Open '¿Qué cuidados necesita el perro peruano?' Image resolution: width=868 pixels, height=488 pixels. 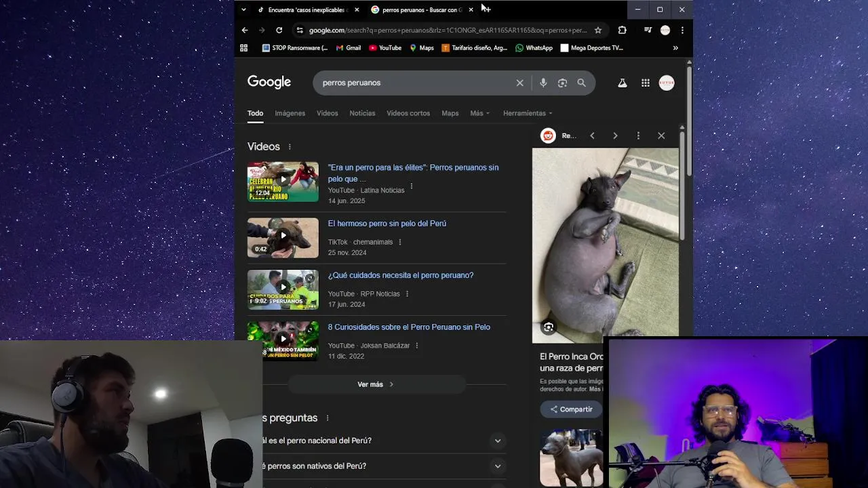(x=401, y=275)
